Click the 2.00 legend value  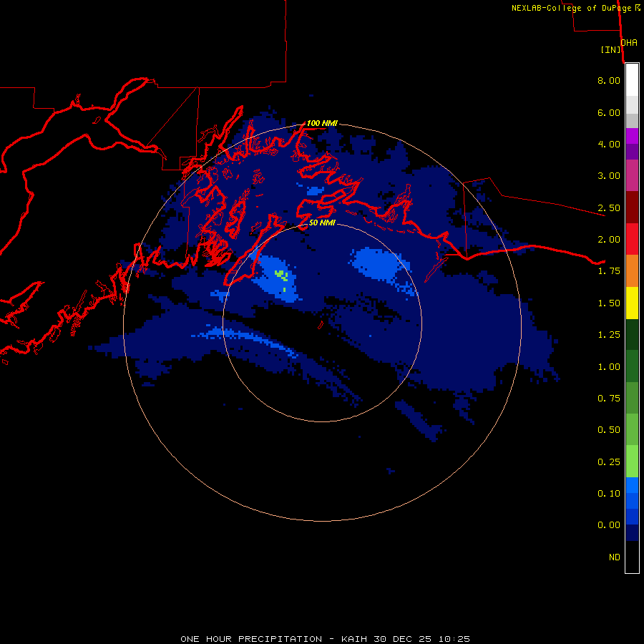coord(609,240)
